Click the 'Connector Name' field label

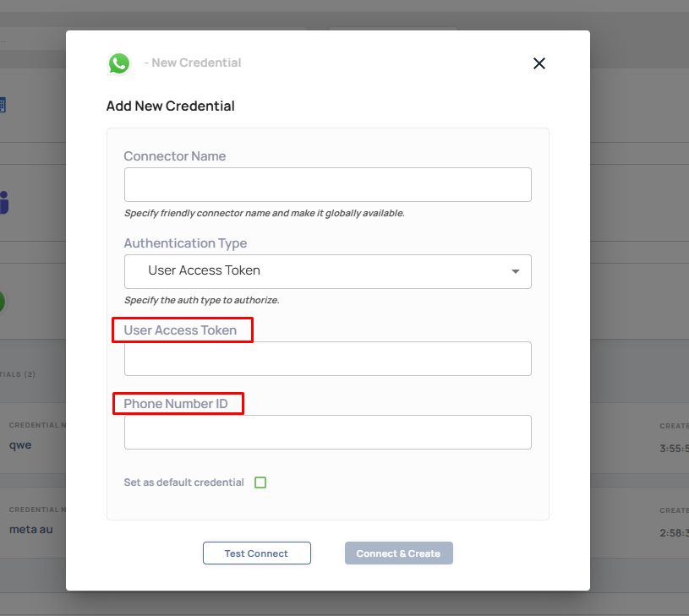pos(175,156)
